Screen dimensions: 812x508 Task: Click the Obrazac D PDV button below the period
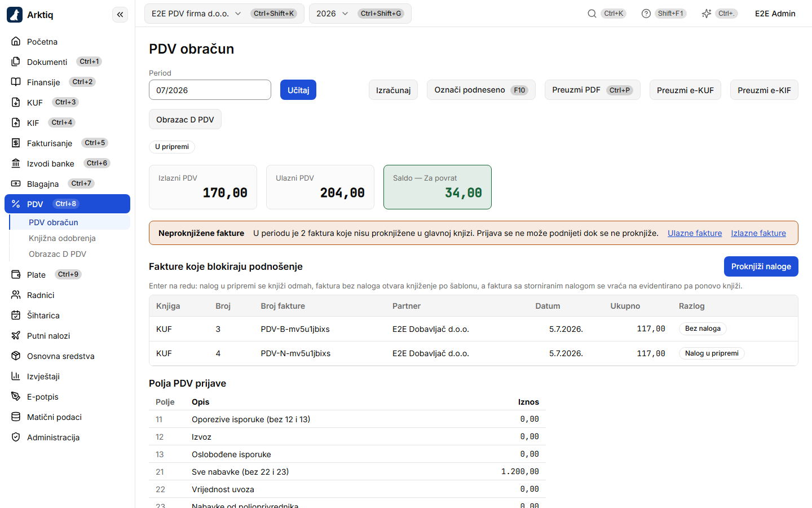[185, 120]
